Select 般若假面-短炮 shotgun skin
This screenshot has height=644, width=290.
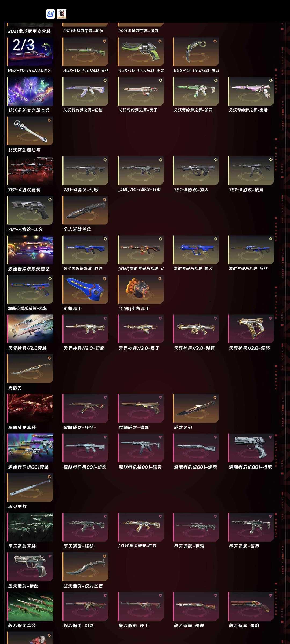251,606
